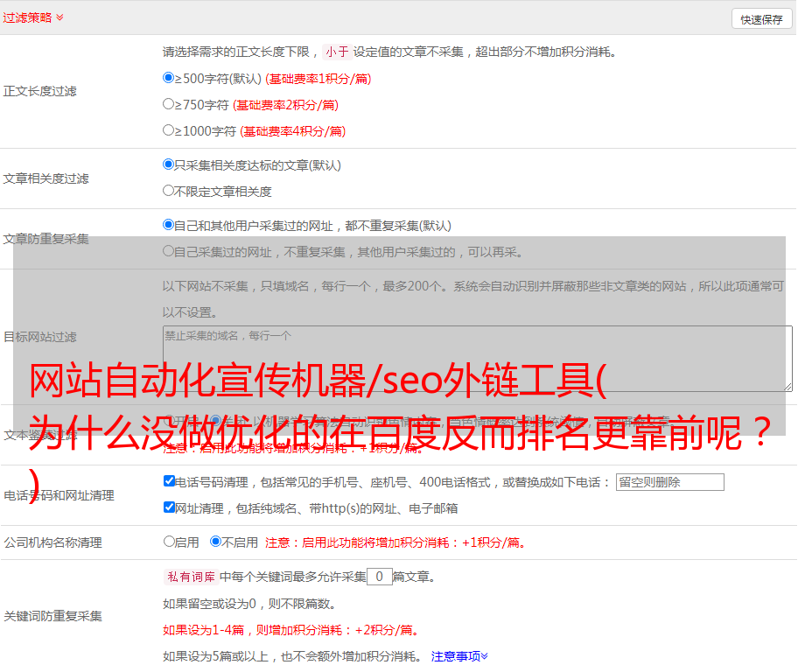Click the 私有词库 highlighted label

(x=189, y=577)
